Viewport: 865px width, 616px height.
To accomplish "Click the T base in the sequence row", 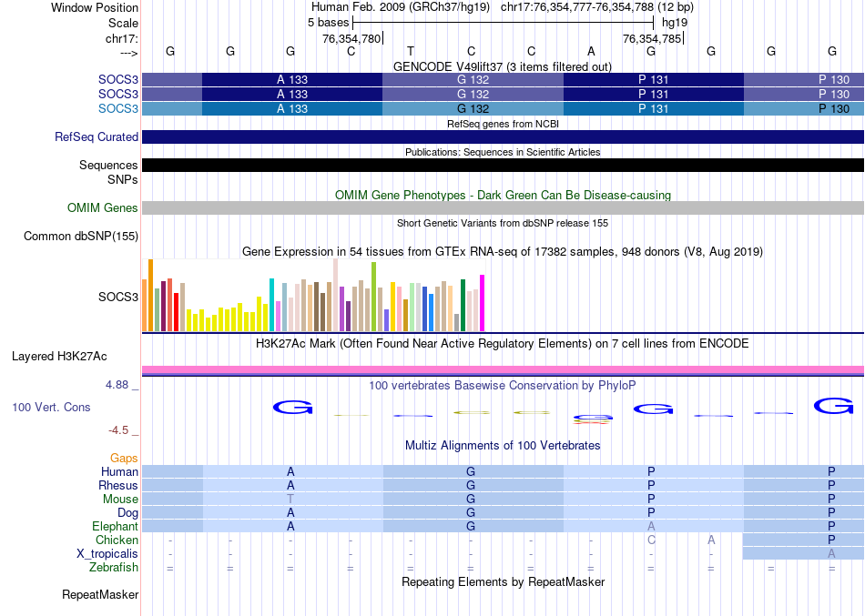I will (411, 51).
